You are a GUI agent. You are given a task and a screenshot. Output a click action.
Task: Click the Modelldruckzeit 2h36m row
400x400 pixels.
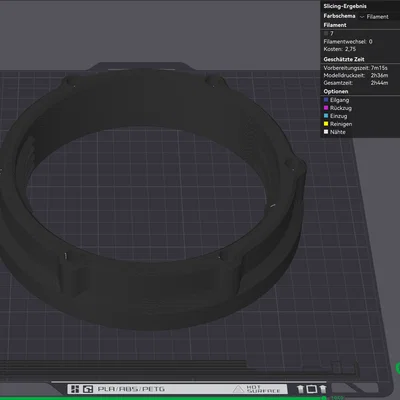tap(356, 75)
